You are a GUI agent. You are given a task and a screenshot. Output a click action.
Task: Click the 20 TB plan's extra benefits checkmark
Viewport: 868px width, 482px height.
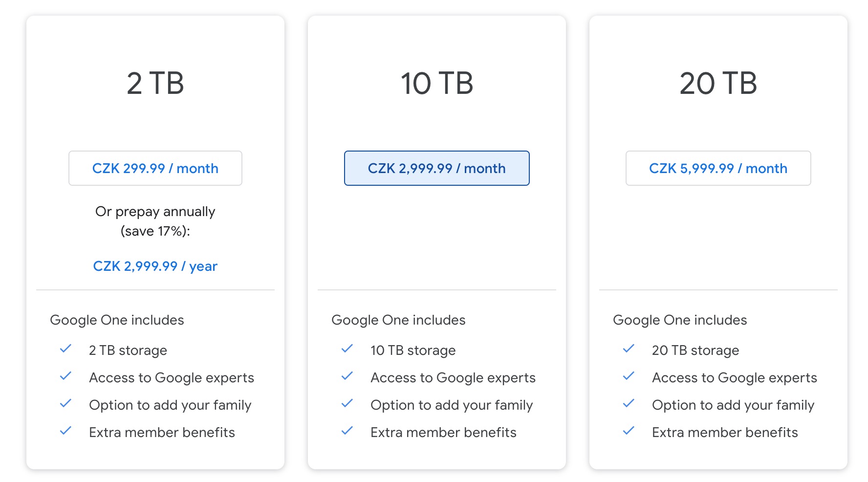point(629,431)
